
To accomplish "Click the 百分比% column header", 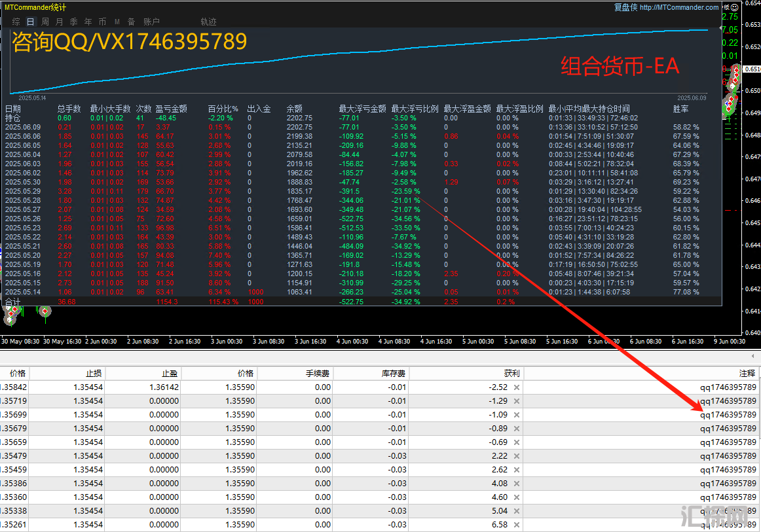I will [x=223, y=109].
